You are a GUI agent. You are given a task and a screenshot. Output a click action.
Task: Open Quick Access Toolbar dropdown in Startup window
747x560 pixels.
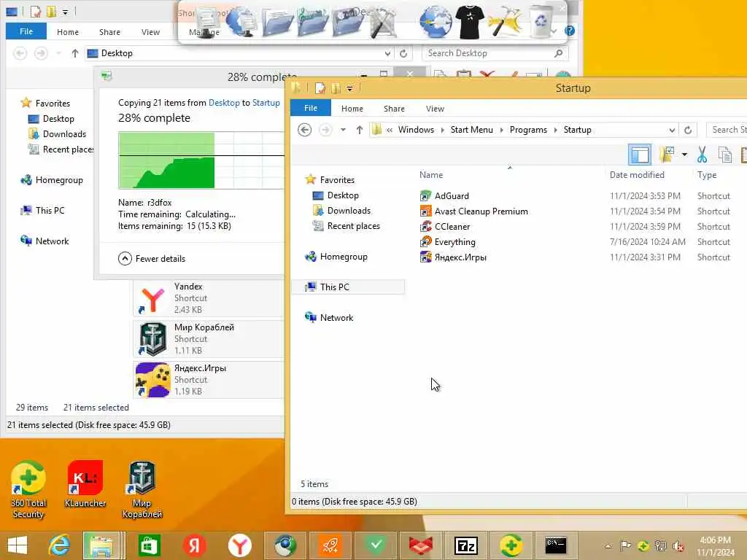coord(349,88)
